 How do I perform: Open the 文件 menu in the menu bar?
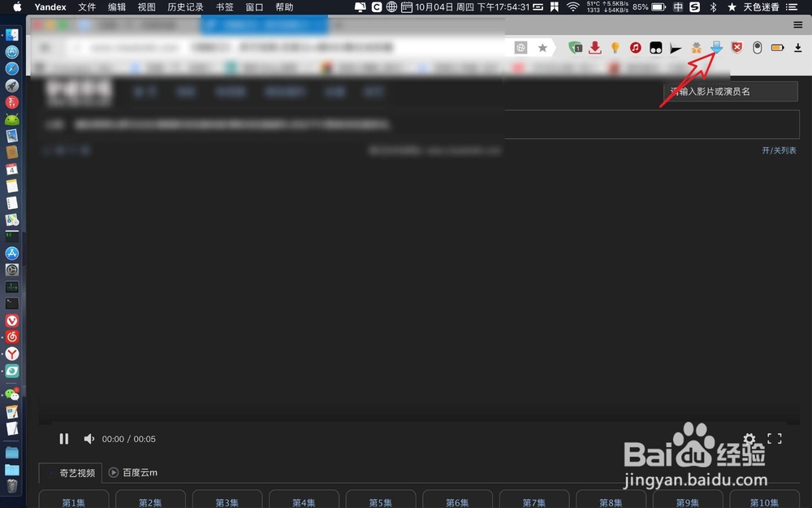point(87,7)
